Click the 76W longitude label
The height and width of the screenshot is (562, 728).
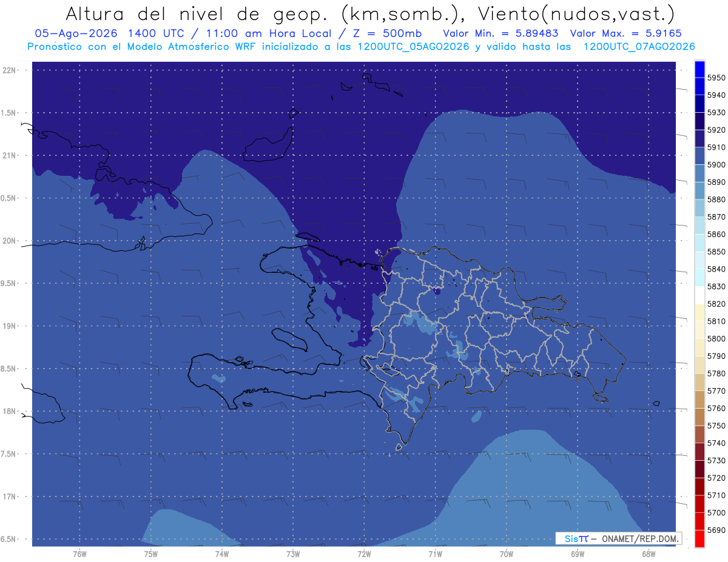pos(79,554)
